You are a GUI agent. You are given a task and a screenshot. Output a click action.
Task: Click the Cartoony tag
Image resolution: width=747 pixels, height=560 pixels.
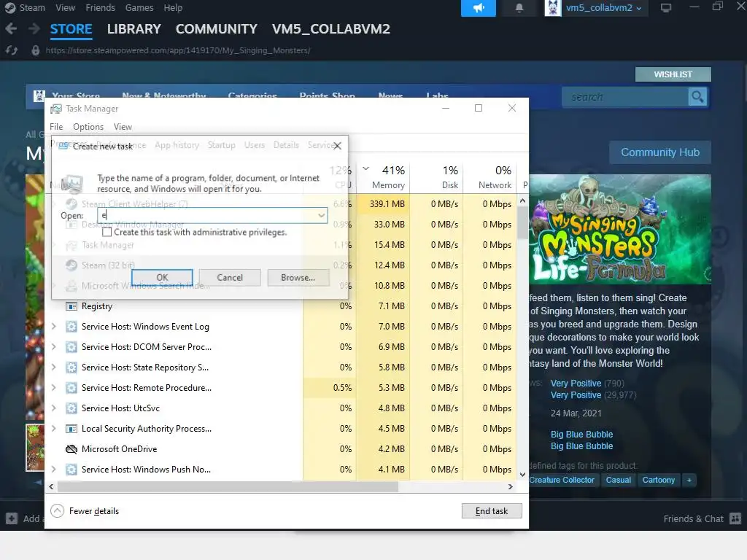(x=659, y=480)
